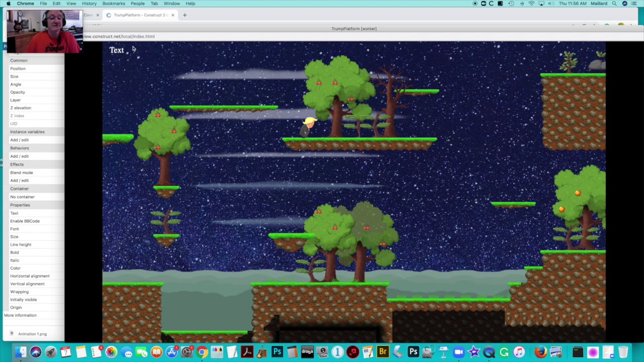Screen dimensions: 644x362
Task: Open Spotlight search in menu bar
Action: coord(614,4)
